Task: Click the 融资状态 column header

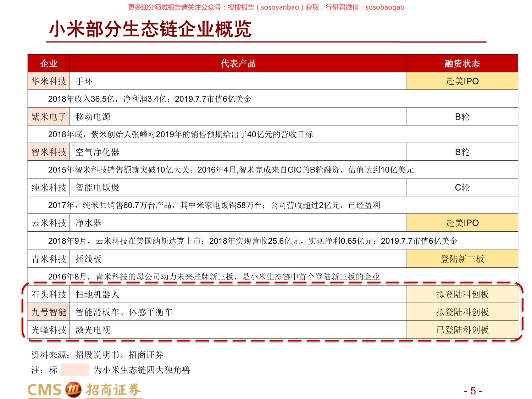Action: (462, 63)
